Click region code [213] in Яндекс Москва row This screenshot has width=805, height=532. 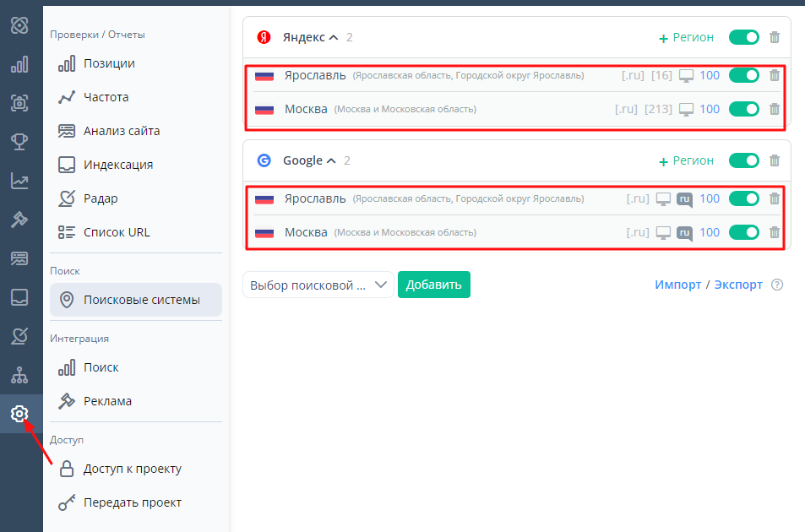point(658,109)
